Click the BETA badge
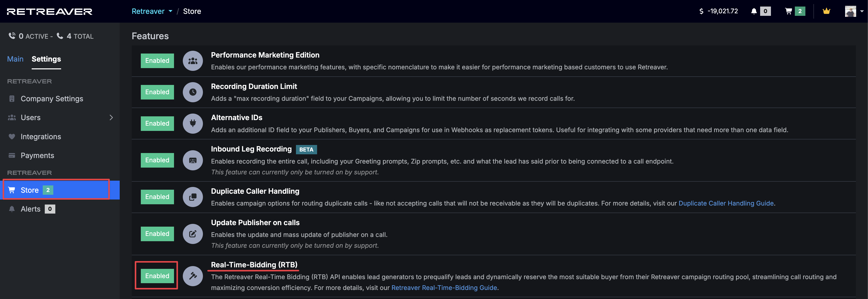Screen dimensions: 868x299 point(306,149)
